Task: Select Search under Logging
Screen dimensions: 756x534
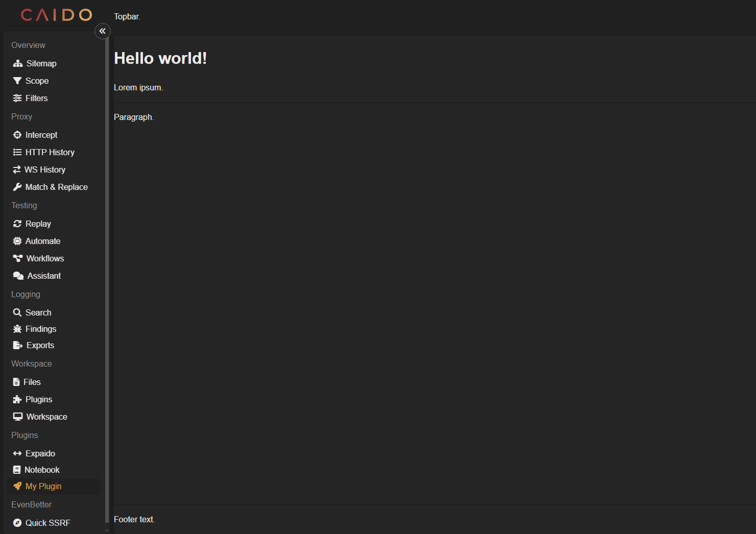Action: point(38,312)
